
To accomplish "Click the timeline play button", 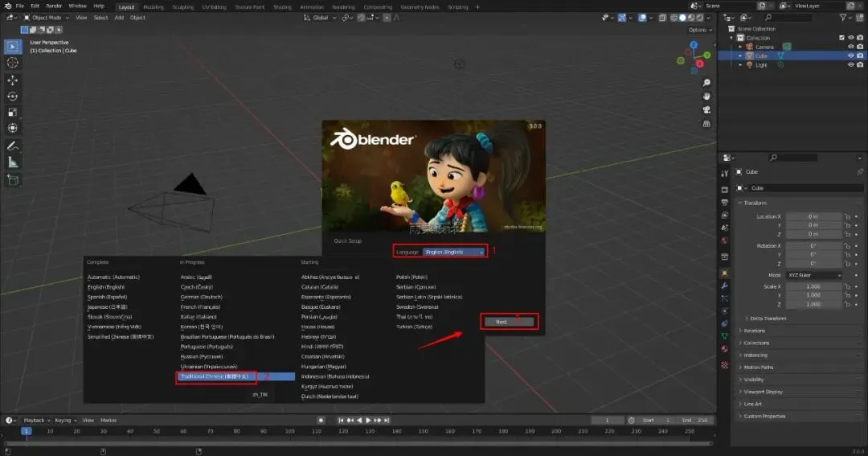I will 369,421.
